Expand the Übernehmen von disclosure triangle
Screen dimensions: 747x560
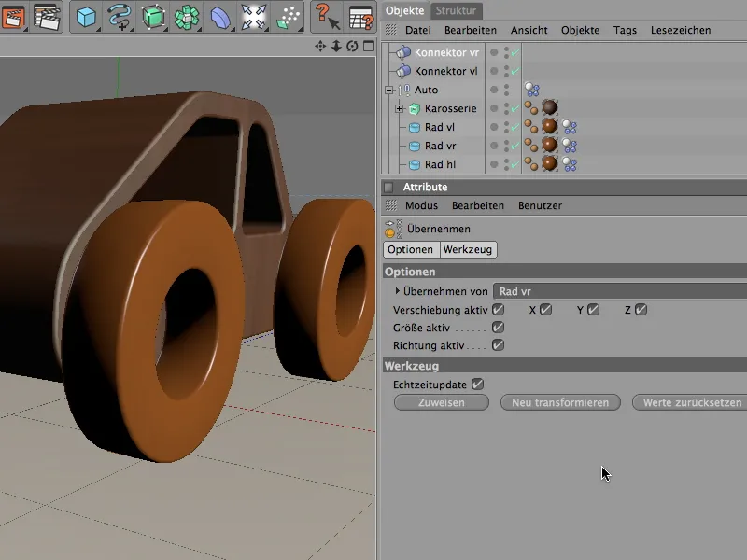coord(398,292)
